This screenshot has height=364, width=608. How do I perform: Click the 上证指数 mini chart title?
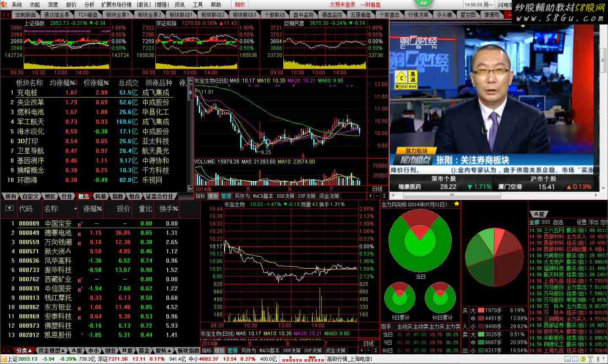(x=34, y=23)
